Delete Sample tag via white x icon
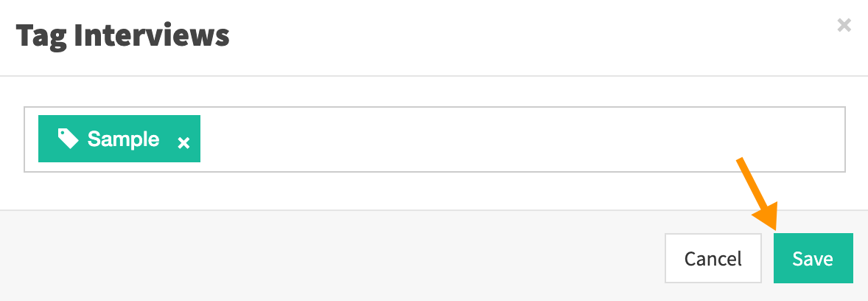Image resolution: width=868 pixels, height=301 pixels. coord(183,144)
